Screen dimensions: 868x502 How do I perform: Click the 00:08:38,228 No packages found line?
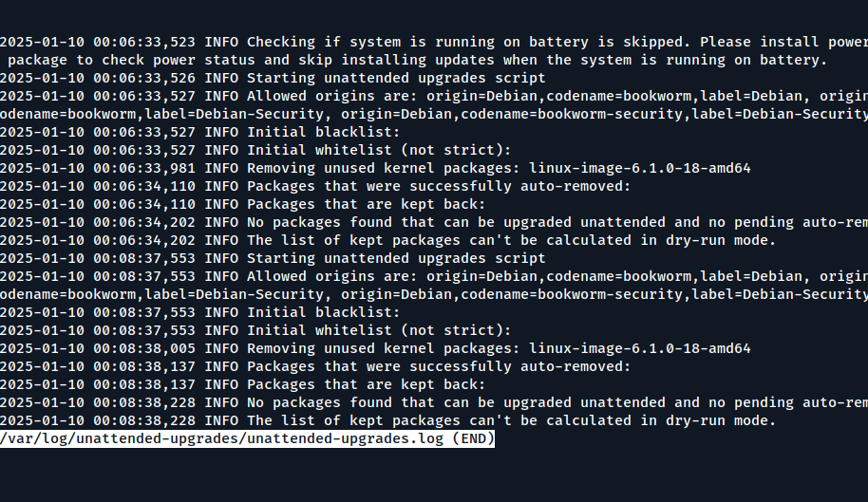click(433, 402)
